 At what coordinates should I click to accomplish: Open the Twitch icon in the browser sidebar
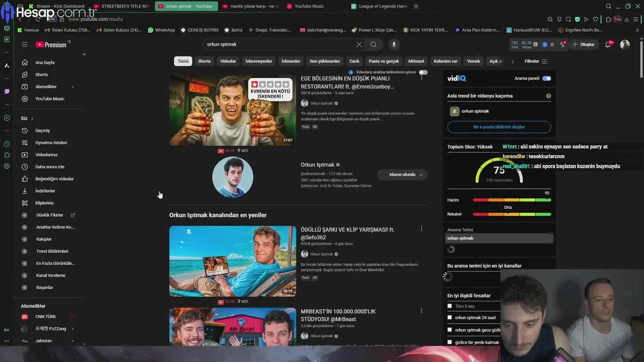coord(7,92)
